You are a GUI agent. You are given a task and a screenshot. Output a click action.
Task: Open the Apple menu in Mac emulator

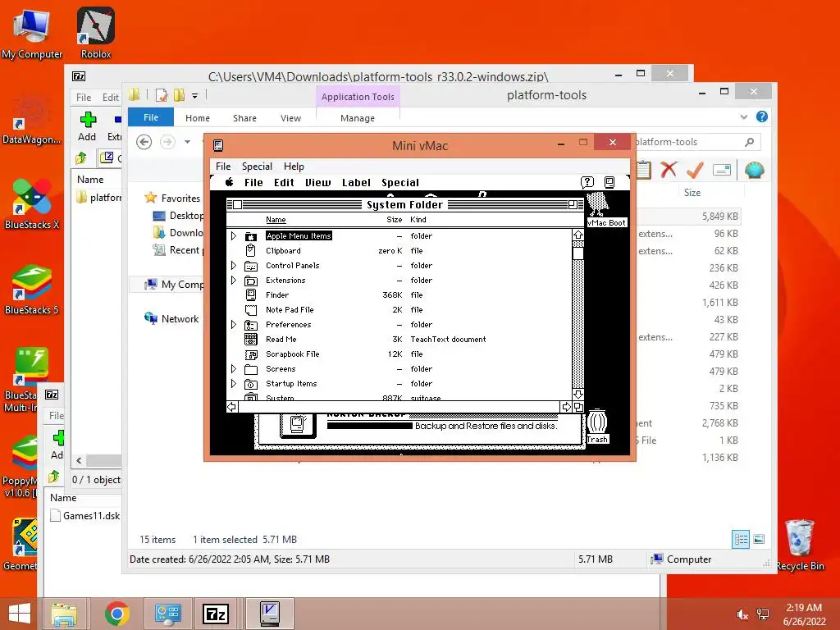(230, 182)
